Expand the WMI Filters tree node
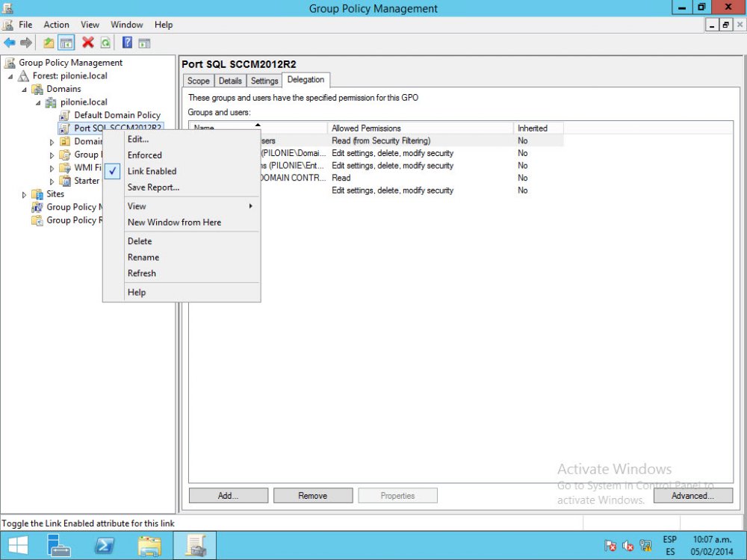Screen dimensions: 747x560 click(52, 168)
